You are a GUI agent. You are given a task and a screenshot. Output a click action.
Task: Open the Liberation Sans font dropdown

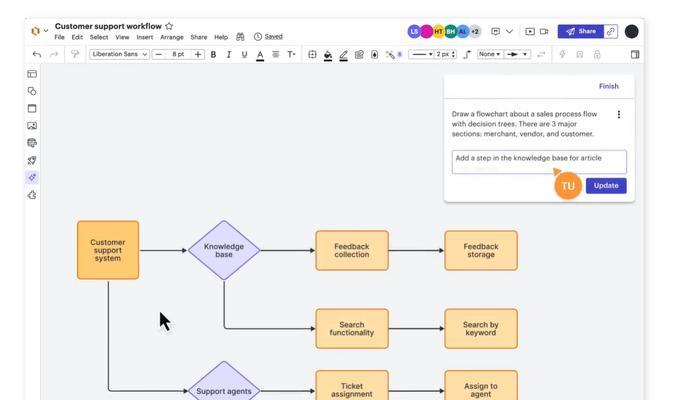[x=119, y=54]
